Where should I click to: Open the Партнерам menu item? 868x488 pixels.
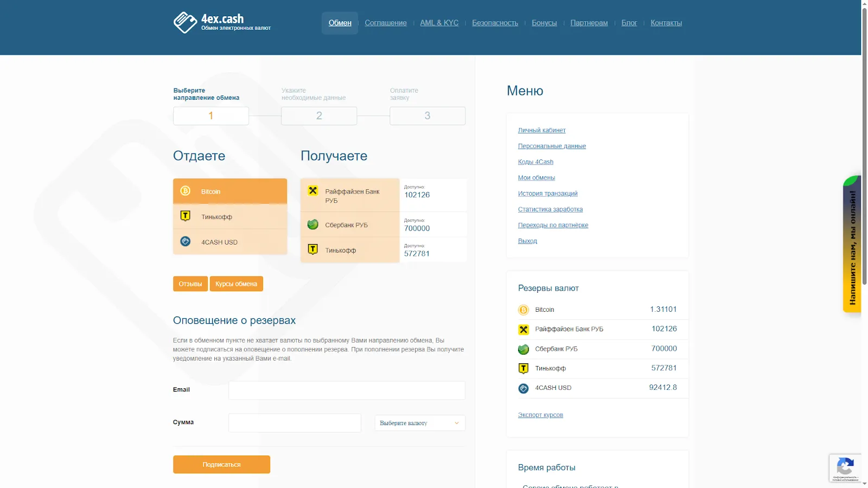(x=589, y=23)
